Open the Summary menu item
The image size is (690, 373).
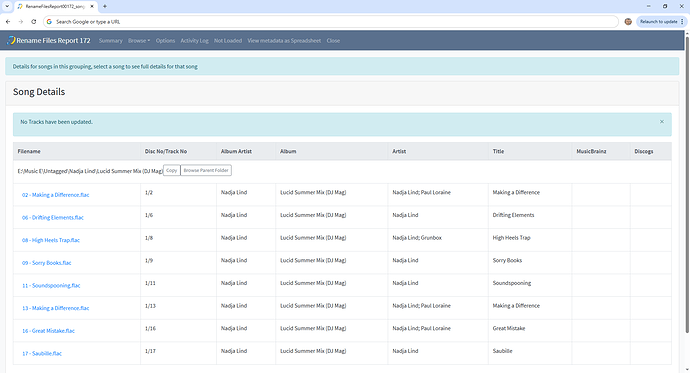110,40
